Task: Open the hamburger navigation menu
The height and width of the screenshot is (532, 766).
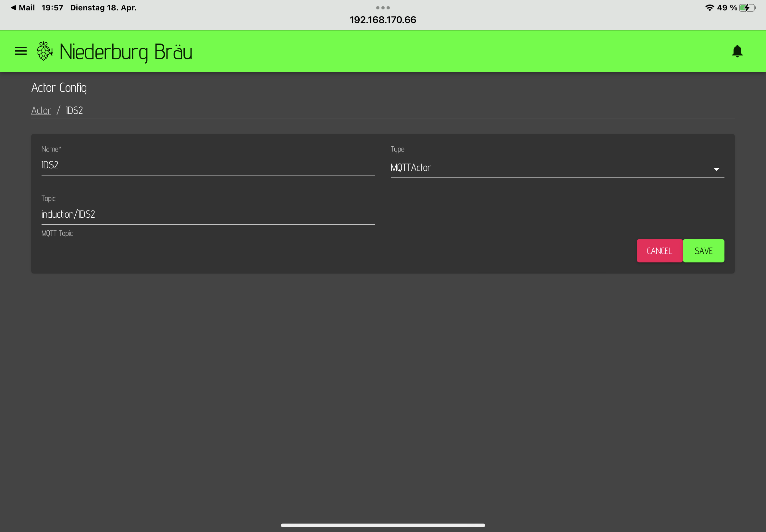Action: pyautogui.click(x=21, y=51)
